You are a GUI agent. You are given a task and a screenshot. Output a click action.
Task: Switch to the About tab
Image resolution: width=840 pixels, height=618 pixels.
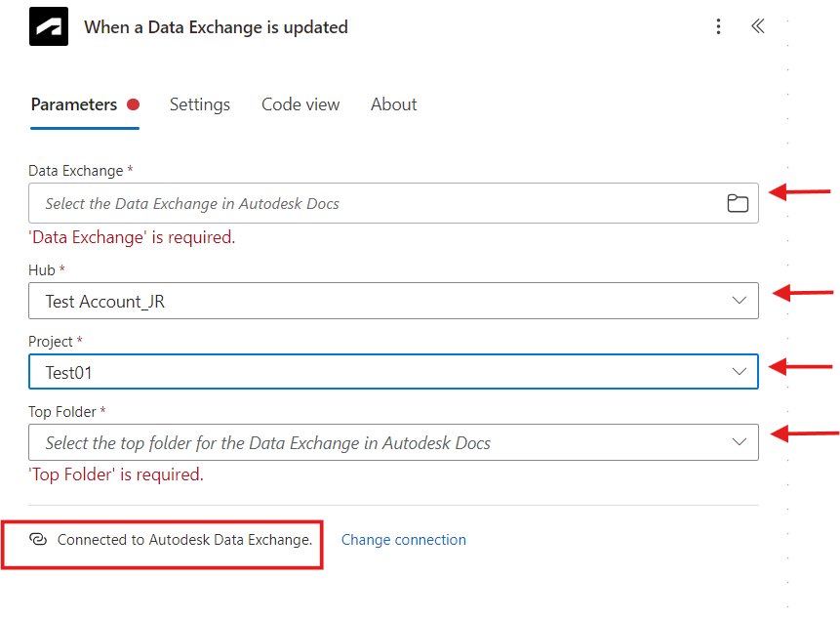click(x=393, y=103)
